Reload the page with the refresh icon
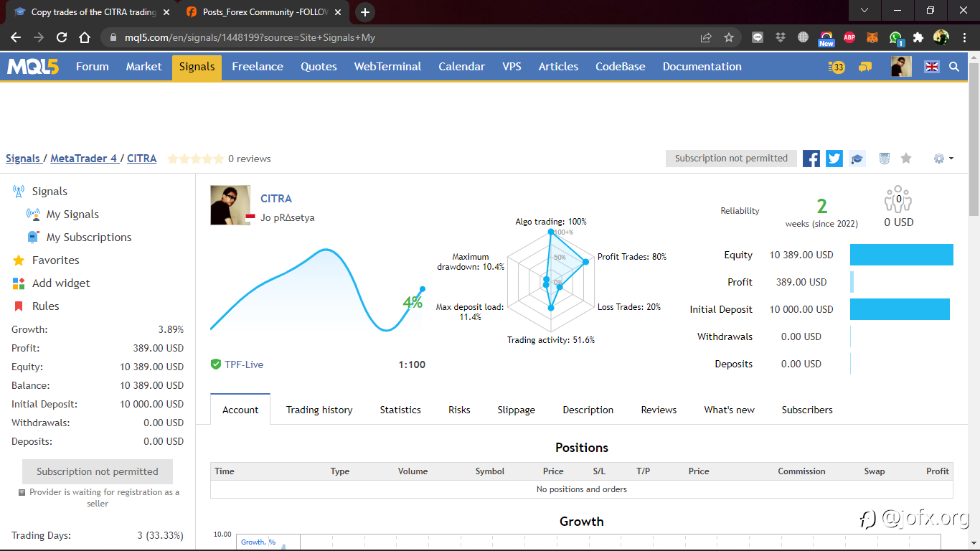980x551 pixels. (62, 37)
